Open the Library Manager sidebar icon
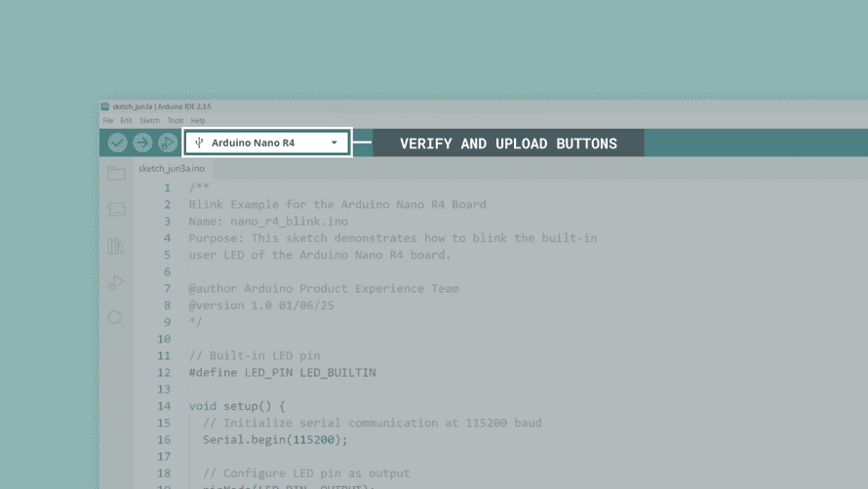 click(x=116, y=246)
